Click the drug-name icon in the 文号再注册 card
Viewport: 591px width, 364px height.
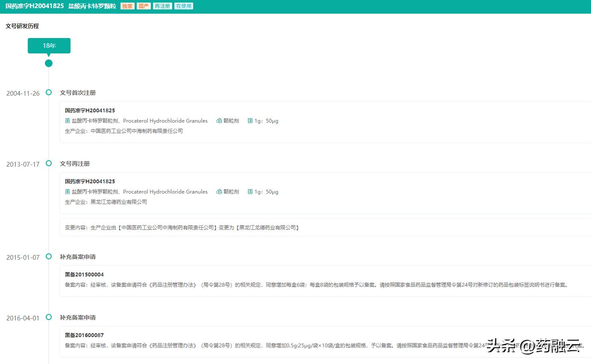[68, 192]
